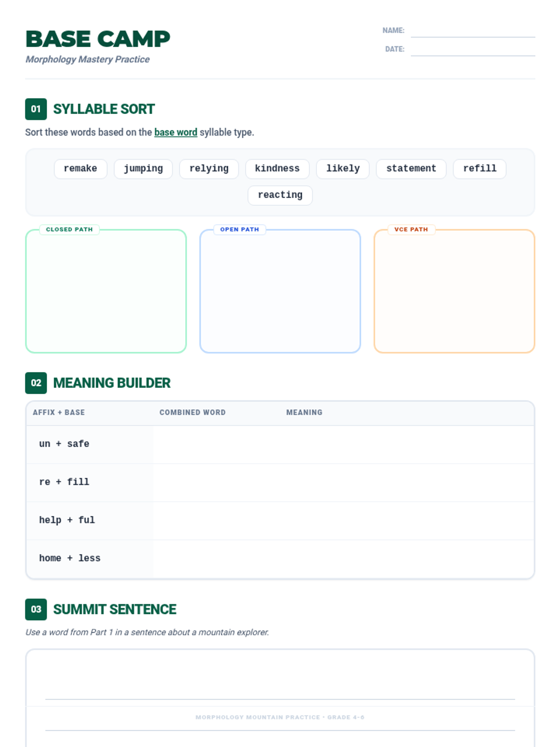
Task: Click the "un + safe" table row
Action: click(280, 444)
